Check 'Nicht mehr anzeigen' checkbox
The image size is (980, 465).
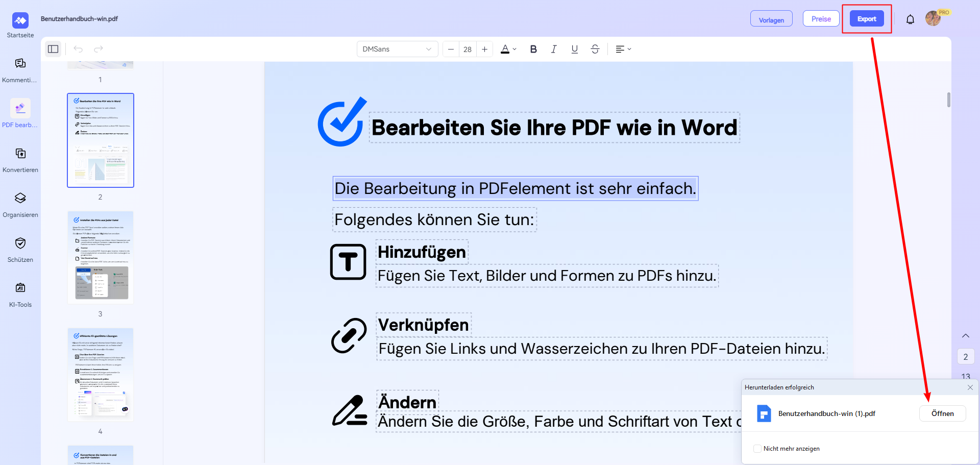tap(757, 449)
